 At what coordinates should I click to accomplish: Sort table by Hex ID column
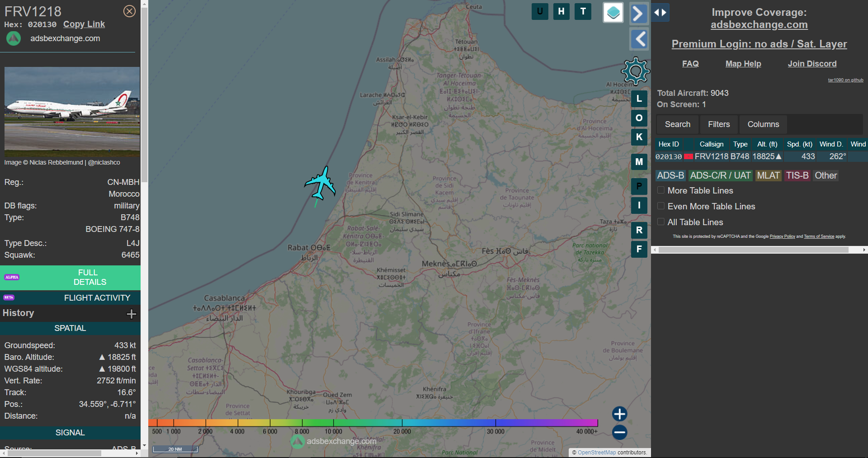coord(669,144)
